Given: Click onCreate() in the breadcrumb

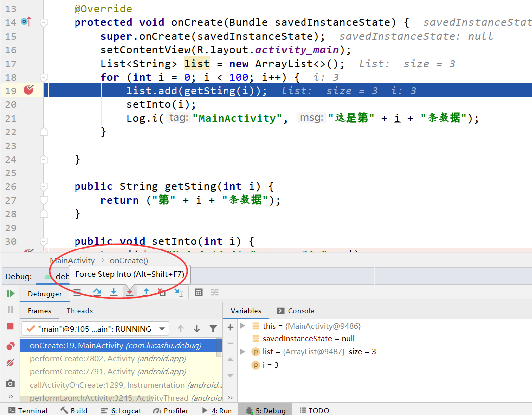Looking at the screenshot, I should [129, 261].
